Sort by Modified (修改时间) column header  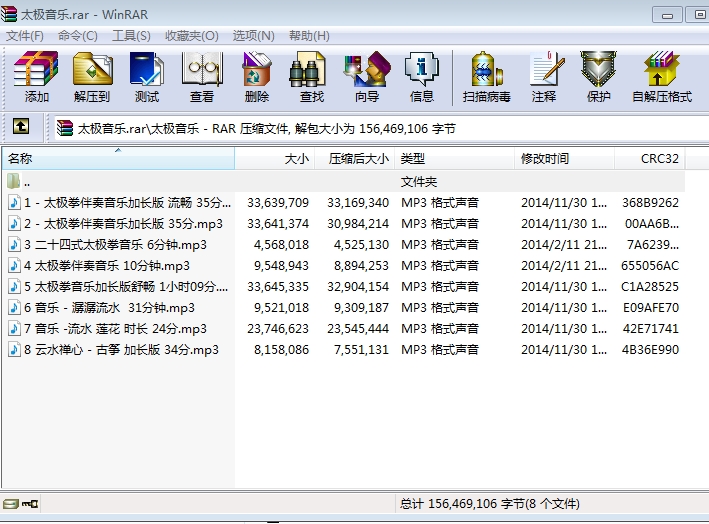point(564,159)
